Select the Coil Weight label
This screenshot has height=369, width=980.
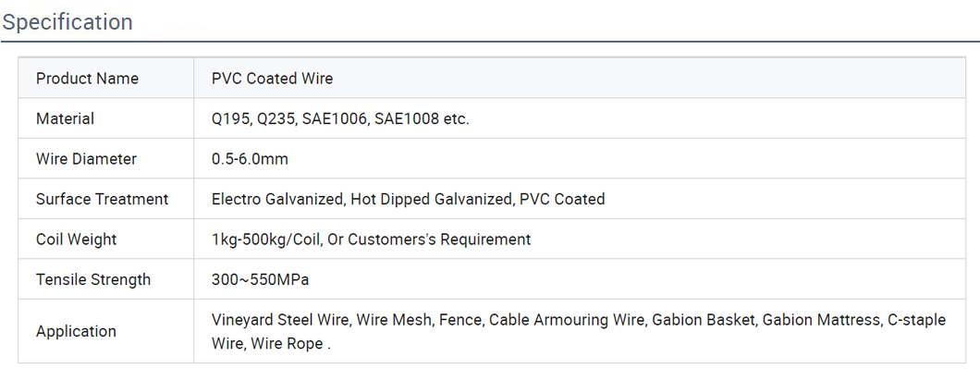click(76, 239)
